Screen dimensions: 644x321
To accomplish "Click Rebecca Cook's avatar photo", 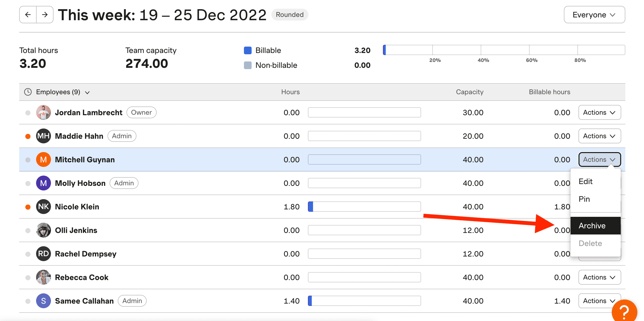I will coord(43,277).
